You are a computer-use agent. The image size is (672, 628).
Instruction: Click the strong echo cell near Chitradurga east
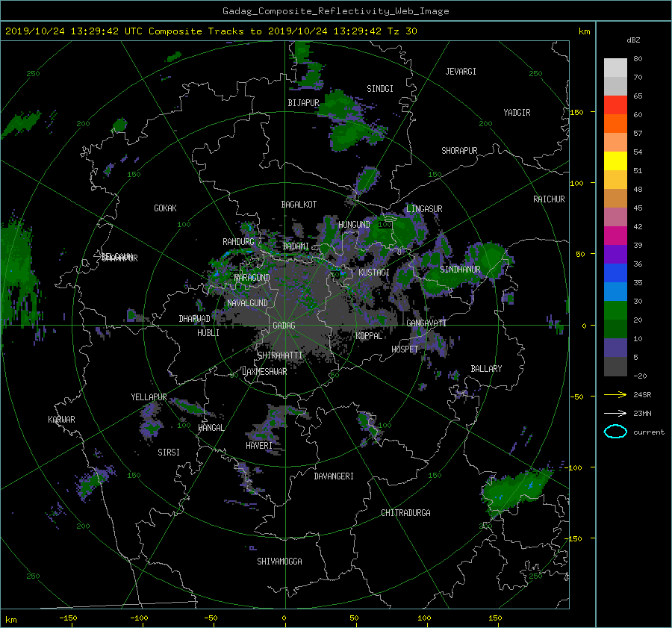click(x=517, y=491)
